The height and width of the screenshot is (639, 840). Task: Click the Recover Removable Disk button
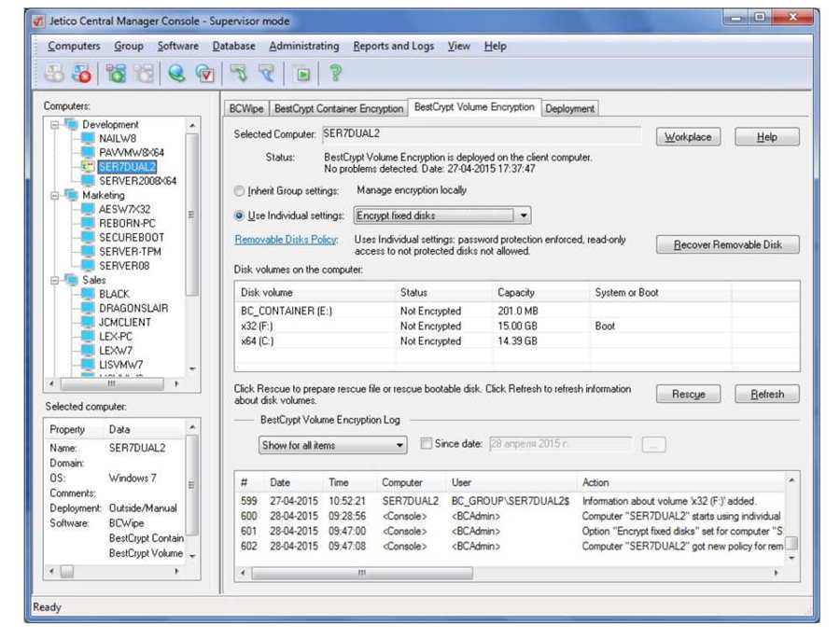[x=727, y=244]
